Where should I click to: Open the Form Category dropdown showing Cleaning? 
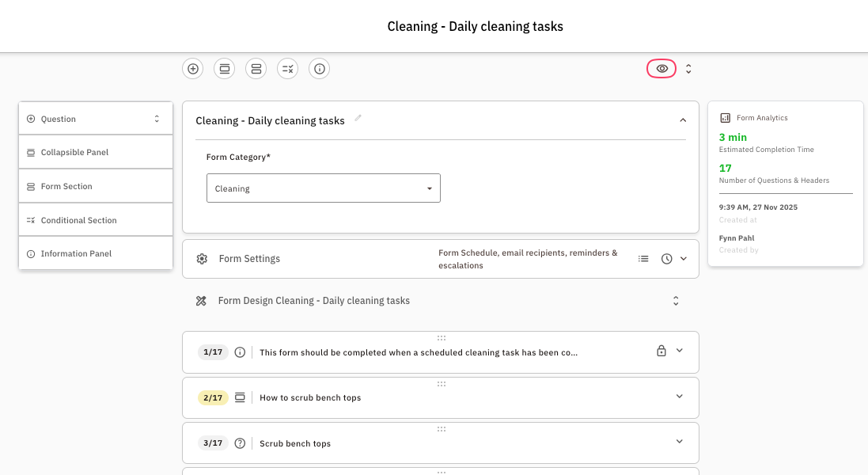click(x=324, y=188)
